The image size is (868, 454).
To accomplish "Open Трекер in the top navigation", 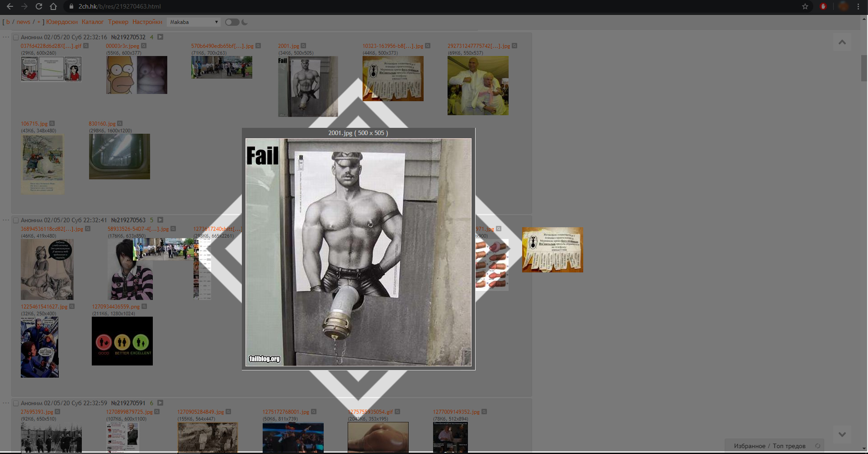I will (x=118, y=22).
